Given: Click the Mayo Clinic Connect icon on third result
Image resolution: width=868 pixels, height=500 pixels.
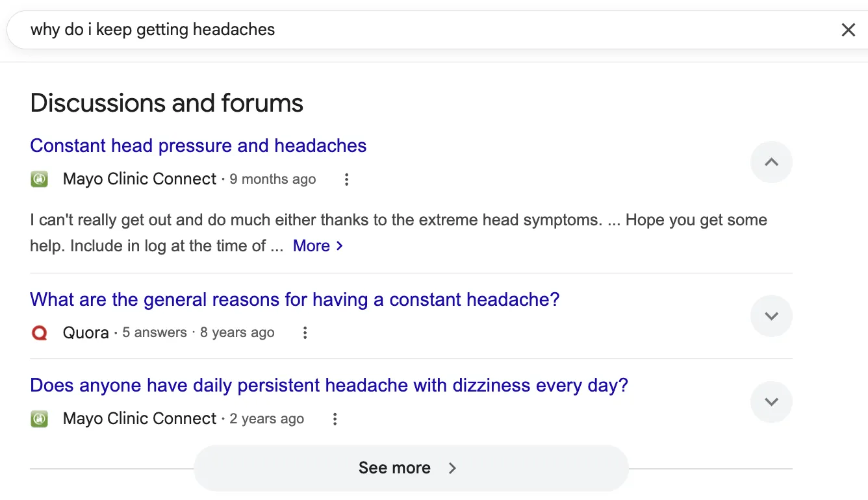Looking at the screenshot, I should tap(39, 418).
